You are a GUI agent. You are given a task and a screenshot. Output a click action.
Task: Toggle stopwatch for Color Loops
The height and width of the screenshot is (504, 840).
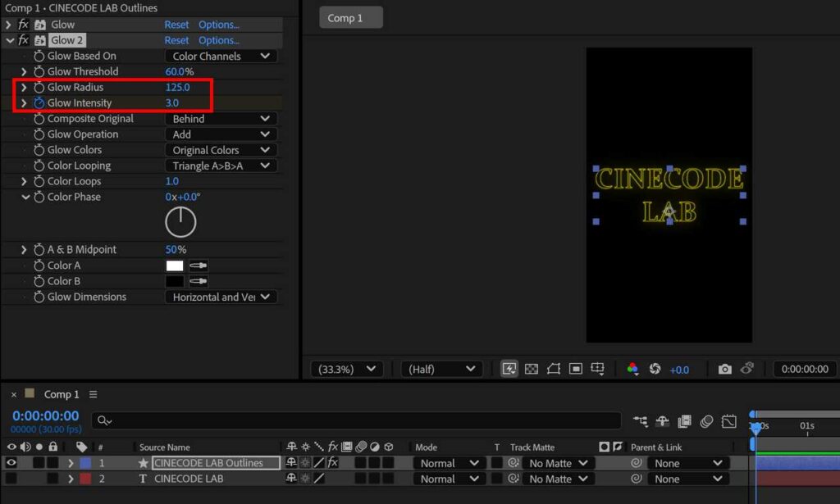[39, 181]
